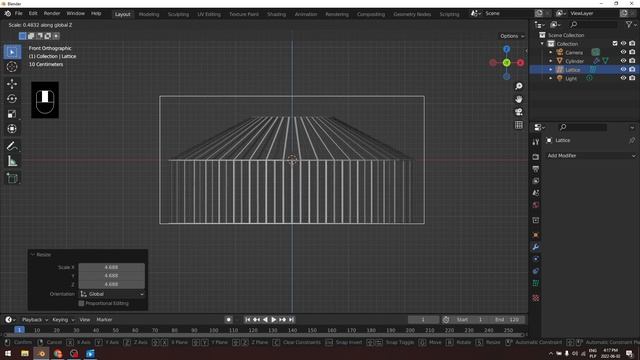Open the Edit menu

33,13
